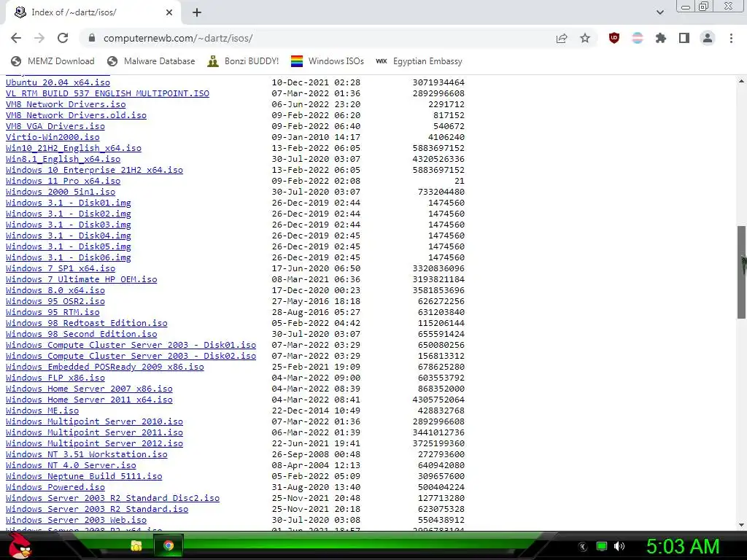Viewport: 747px width, 560px height.
Task: Open Windows ISOs bookmark
Action: pyautogui.click(x=328, y=61)
